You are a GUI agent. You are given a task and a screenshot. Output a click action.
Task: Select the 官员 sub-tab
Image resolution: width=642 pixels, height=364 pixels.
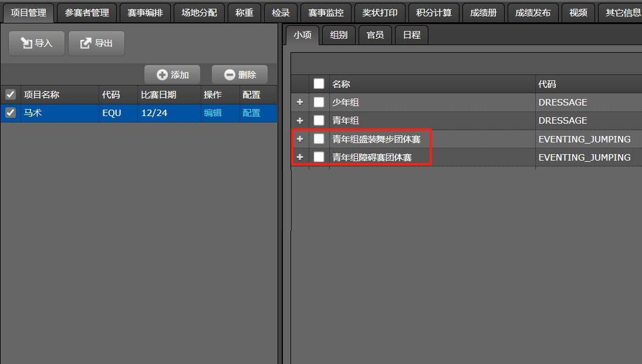[375, 35]
